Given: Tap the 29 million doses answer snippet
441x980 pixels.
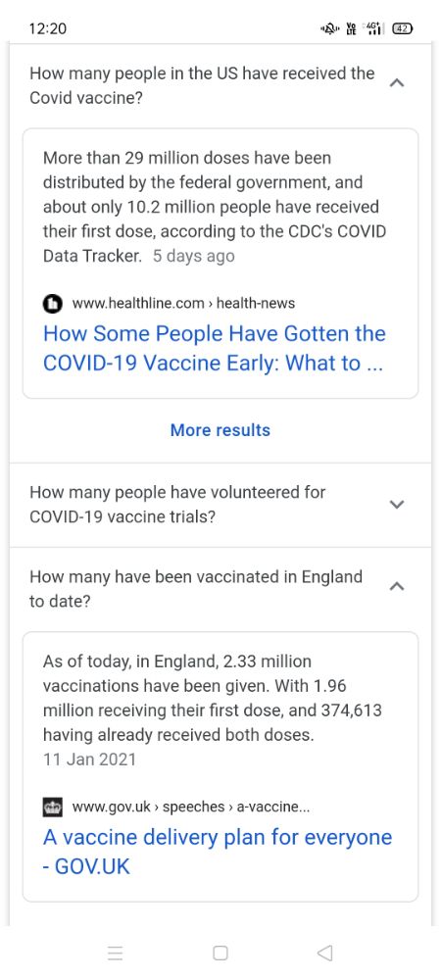Looking at the screenshot, I should (x=215, y=207).
